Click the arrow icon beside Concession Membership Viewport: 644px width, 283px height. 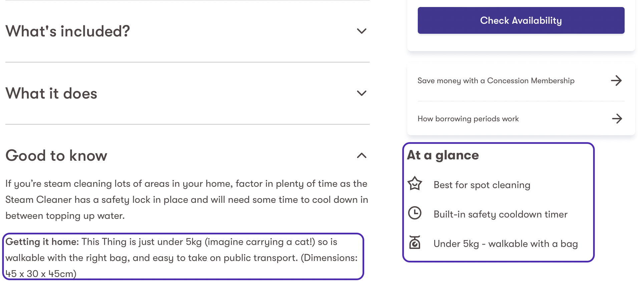[x=616, y=81]
